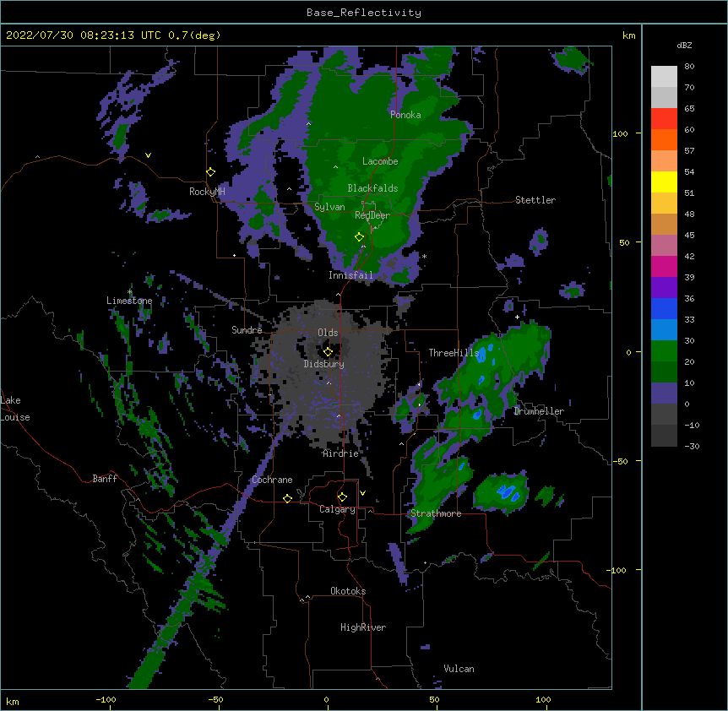
Task: Click the Blackfalds city label
Action: click(x=372, y=188)
